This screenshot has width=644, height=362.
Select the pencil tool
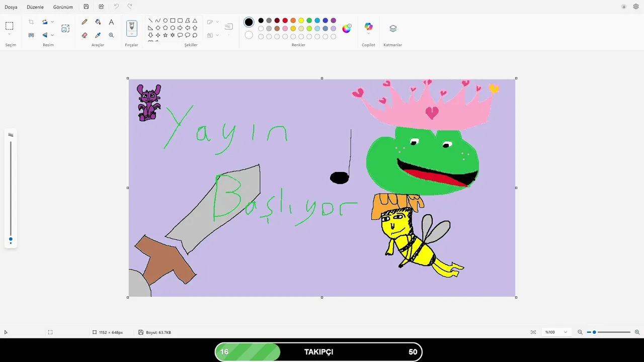[x=85, y=22]
